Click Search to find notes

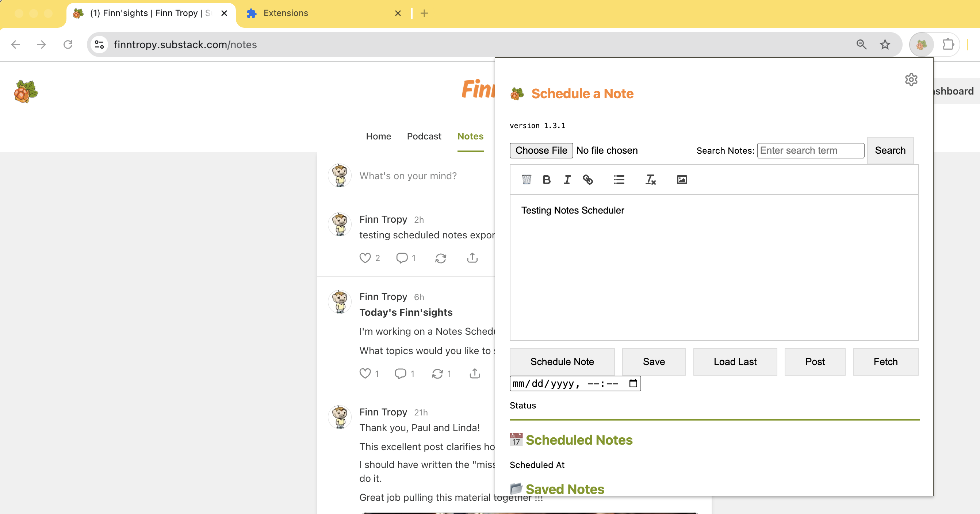[x=890, y=150]
